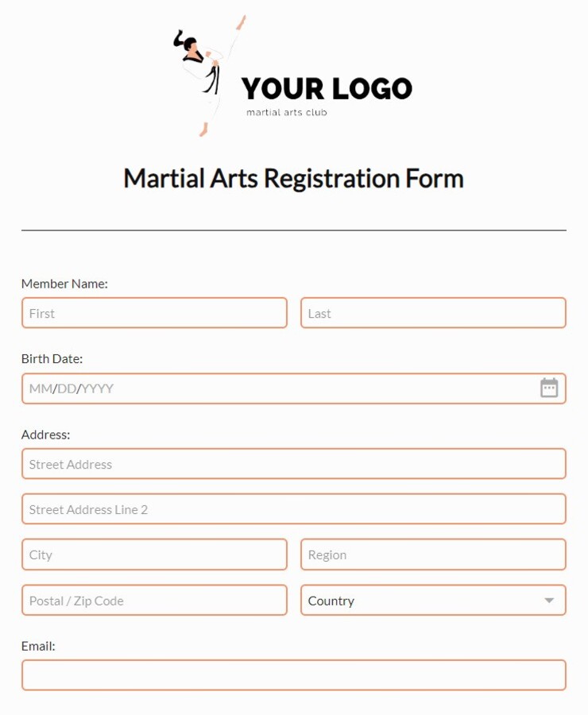Click the Birth Date MM/DD/YYYY field
This screenshot has height=715, width=588.
[x=278, y=388]
